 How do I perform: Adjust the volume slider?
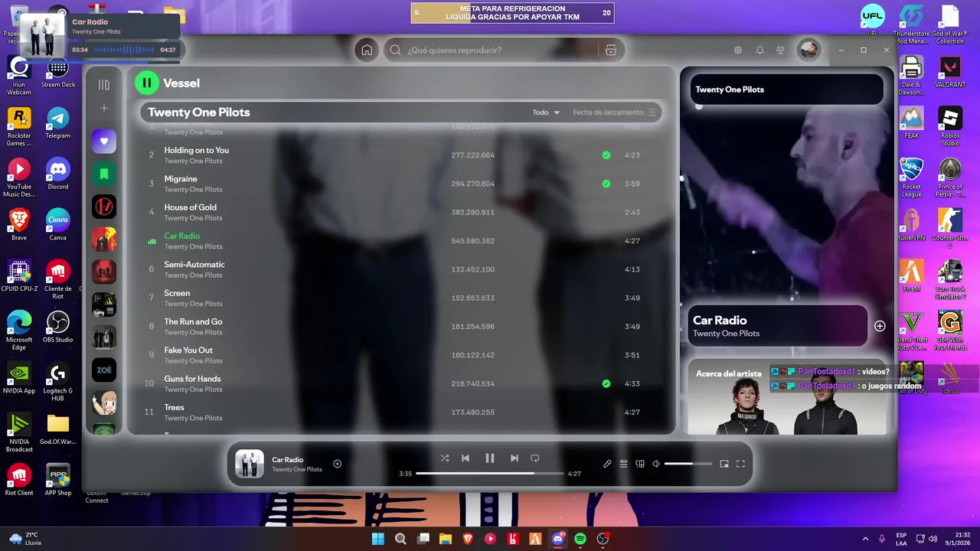pyautogui.click(x=687, y=464)
